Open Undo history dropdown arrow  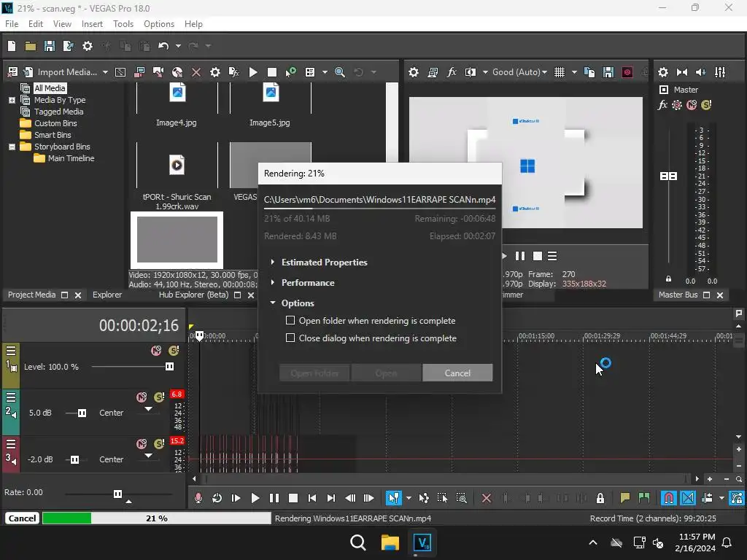(x=178, y=46)
